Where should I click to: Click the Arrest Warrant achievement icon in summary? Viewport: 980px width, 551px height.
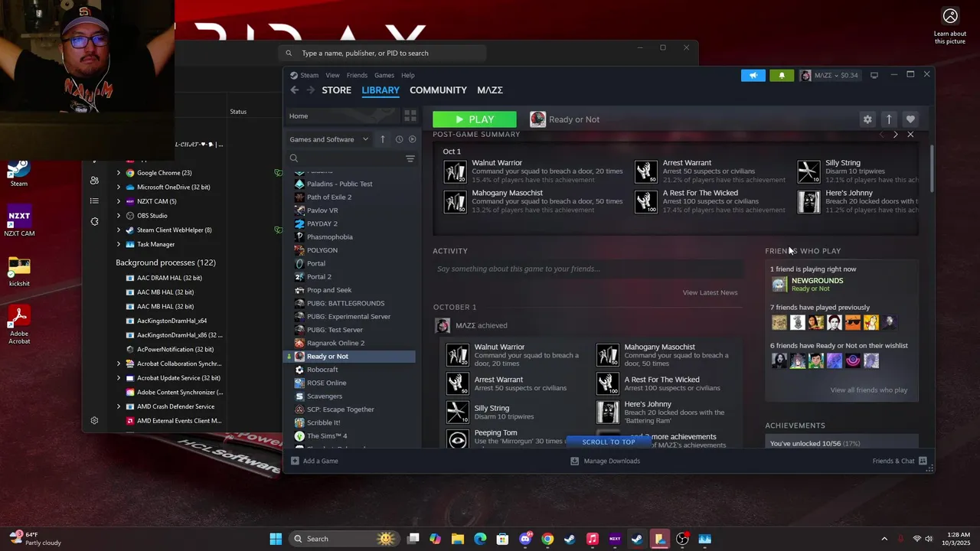[646, 171]
